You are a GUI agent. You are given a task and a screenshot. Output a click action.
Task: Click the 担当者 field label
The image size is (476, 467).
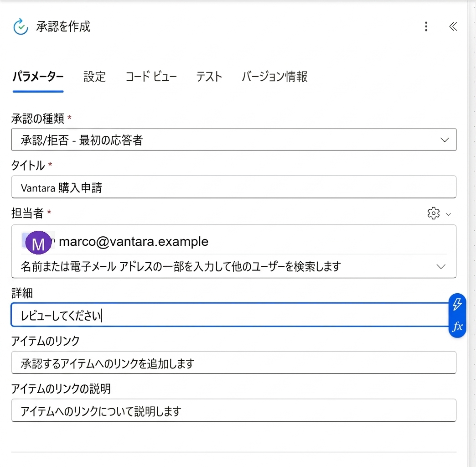pos(27,213)
